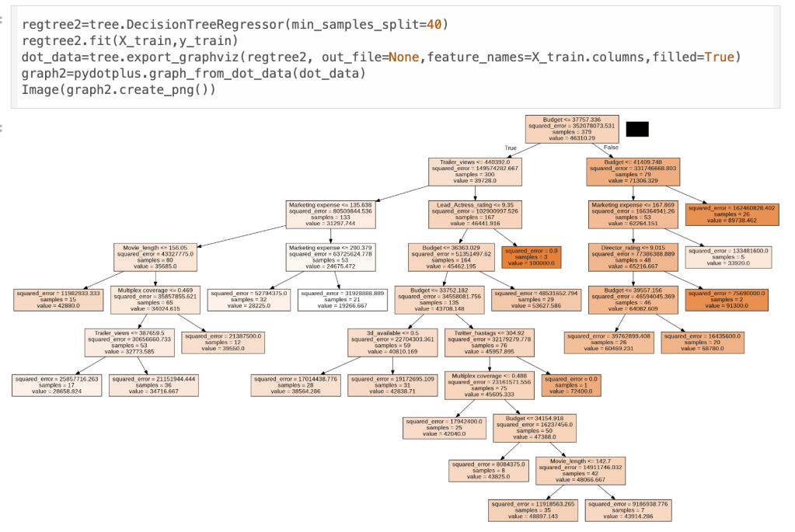
Task: Click the min_samples_split value 40 in code
Action: point(435,25)
